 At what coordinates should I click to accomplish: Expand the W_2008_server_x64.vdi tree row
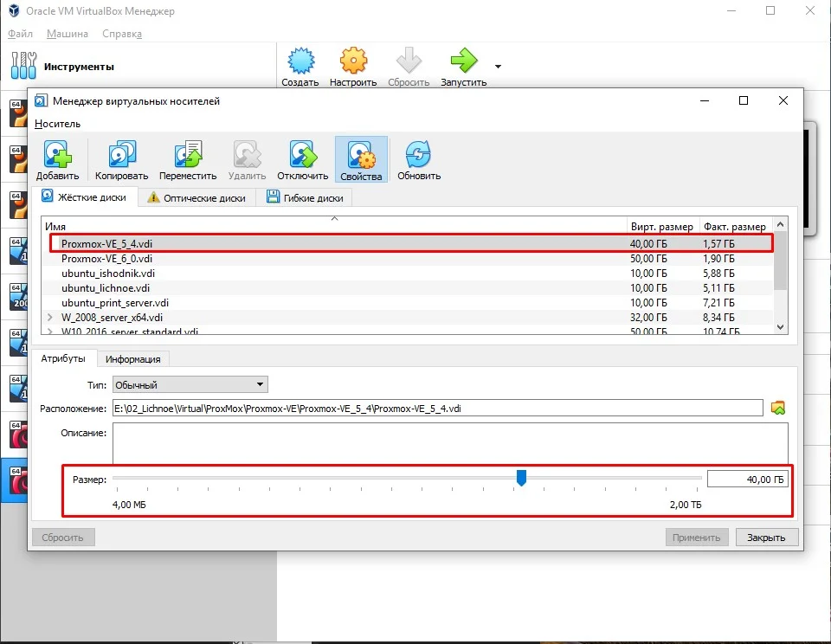[x=50, y=318]
